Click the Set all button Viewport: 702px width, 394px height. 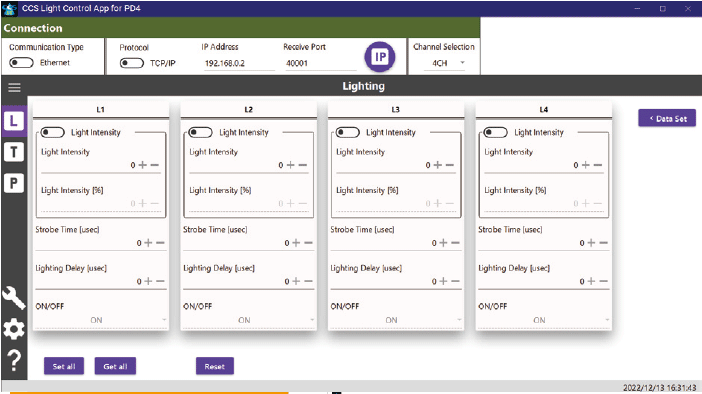tap(64, 366)
